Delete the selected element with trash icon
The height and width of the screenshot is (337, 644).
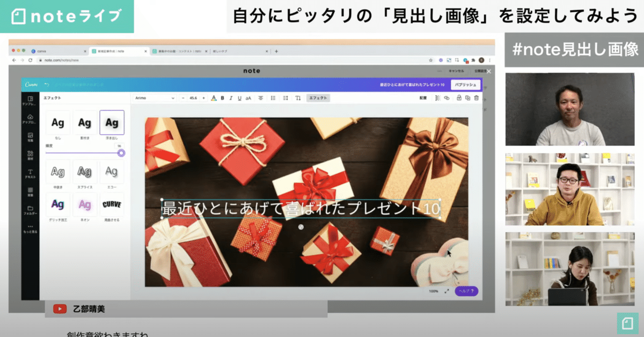(x=476, y=98)
